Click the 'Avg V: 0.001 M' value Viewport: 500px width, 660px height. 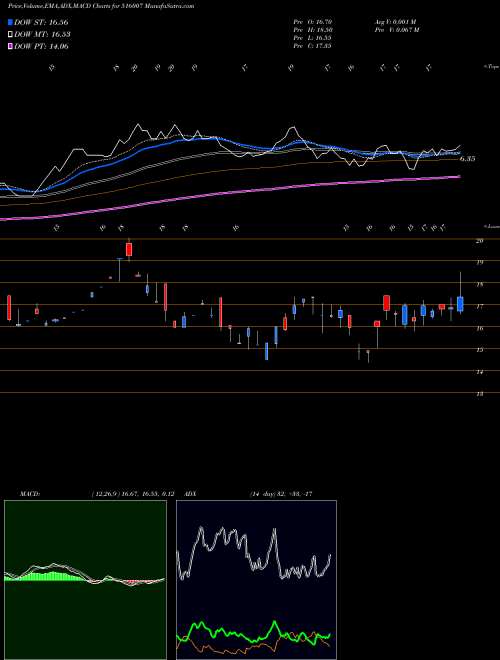(395, 22)
